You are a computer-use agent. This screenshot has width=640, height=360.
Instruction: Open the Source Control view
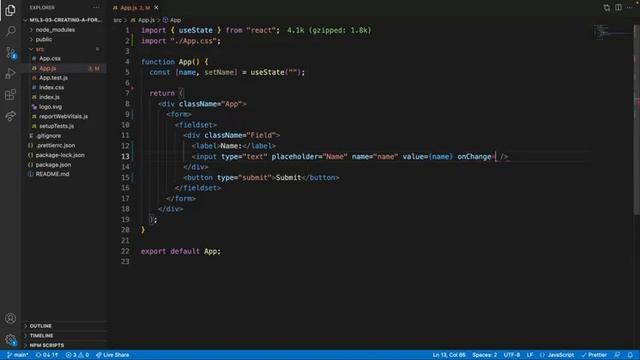tap(10, 53)
